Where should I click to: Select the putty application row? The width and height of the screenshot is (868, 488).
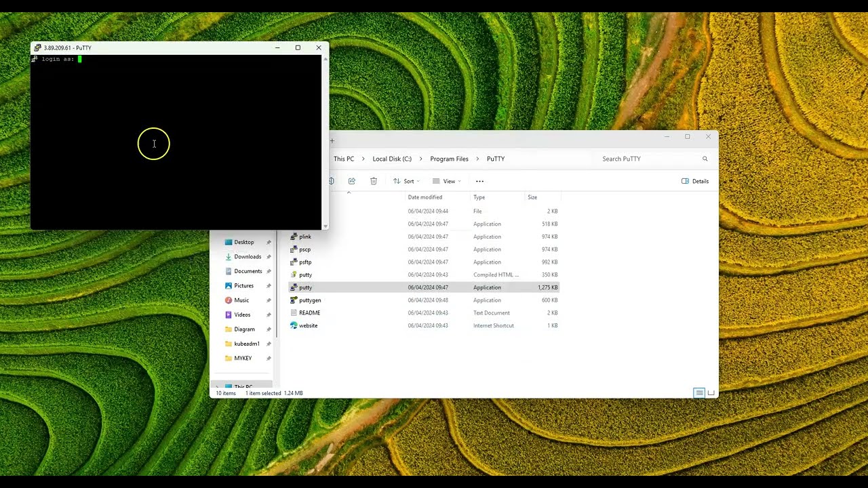pyautogui.click(x=423, y=287)
